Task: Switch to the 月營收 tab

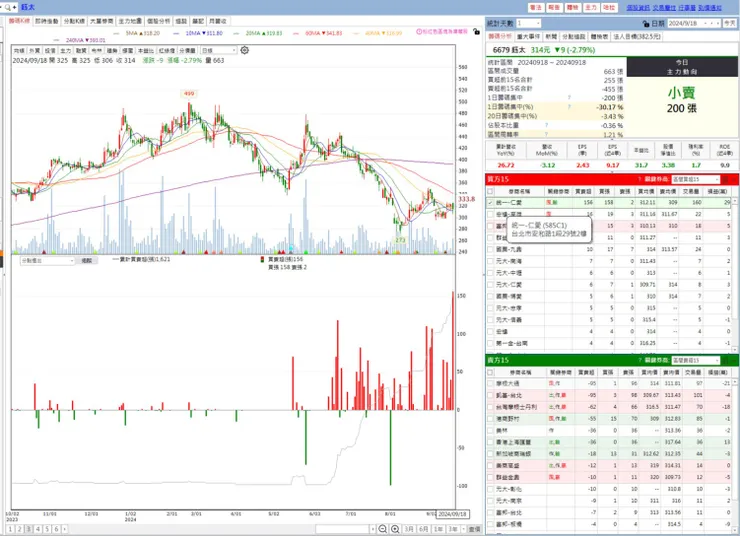Action: pyautogui.click(x=218, y=21)
